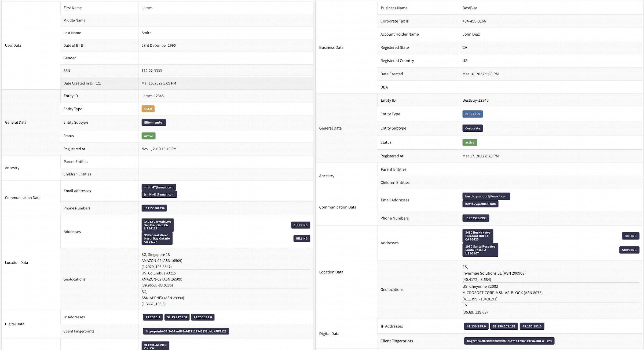Click the bestbuysupport@email.com email tag
Viewport: 644px width, 350px height.
click(486, 196)
